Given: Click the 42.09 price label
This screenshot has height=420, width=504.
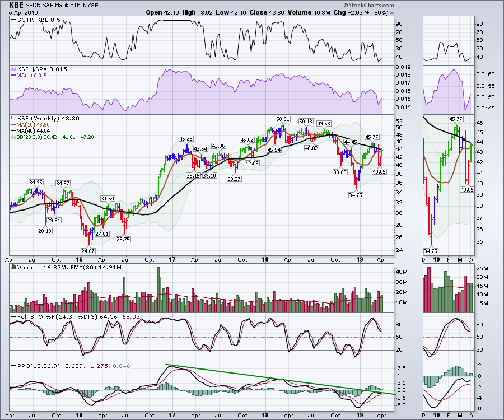Looking at the screenshot, I should point(253,163).
